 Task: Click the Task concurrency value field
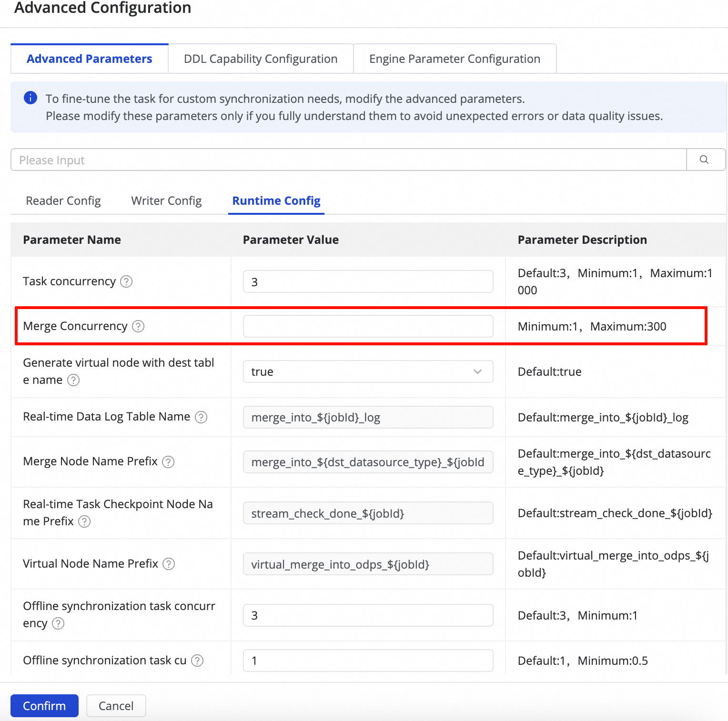(368, 281)
